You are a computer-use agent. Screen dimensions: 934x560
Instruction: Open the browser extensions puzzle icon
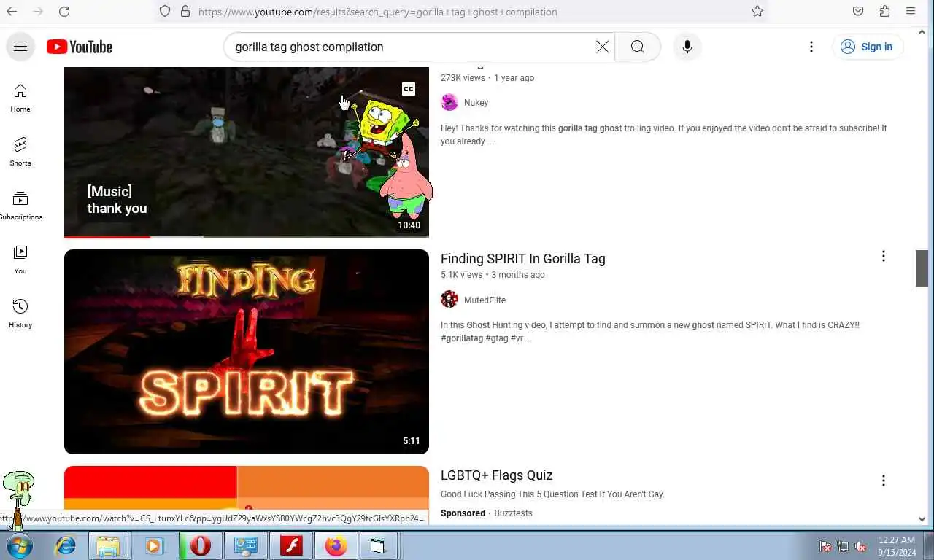tap(884, 12)
